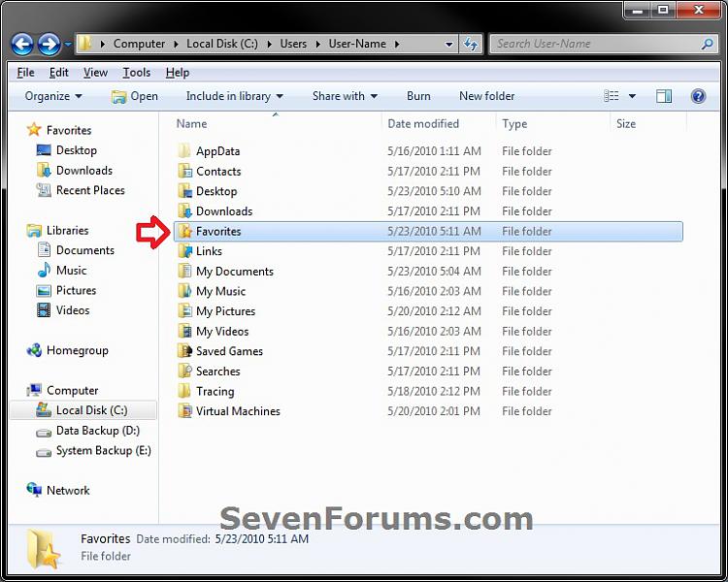Click the Links folder icon
728x582 pixels.
click(184, 251)
